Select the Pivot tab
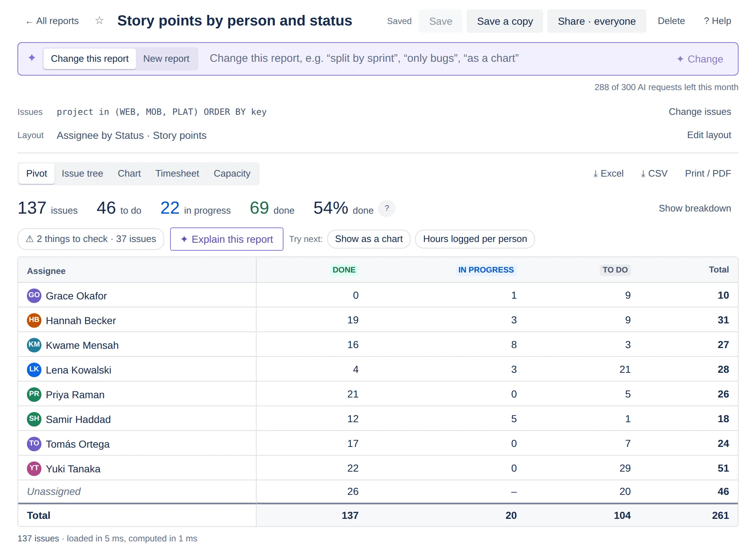 pyautogui.click(x=37, y=174)
